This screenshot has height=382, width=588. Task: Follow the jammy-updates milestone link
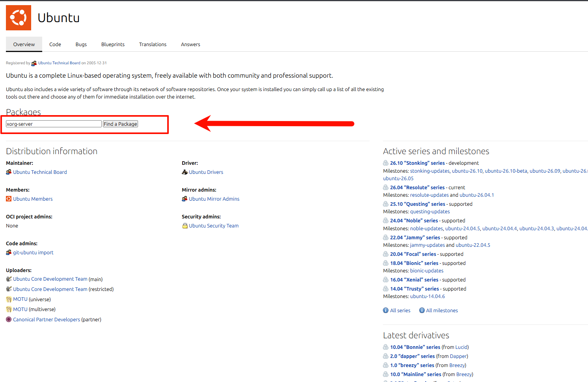[x=427, y=245]
